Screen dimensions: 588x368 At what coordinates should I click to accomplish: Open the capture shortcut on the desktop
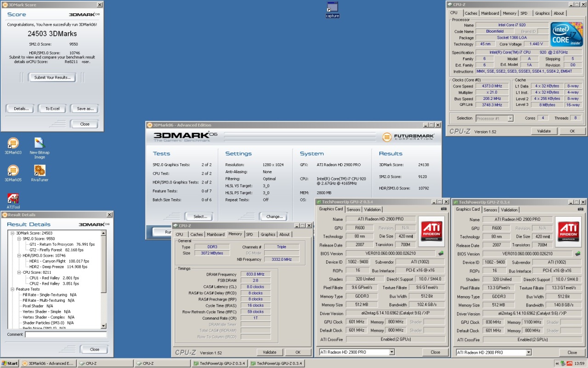[332, 10]
